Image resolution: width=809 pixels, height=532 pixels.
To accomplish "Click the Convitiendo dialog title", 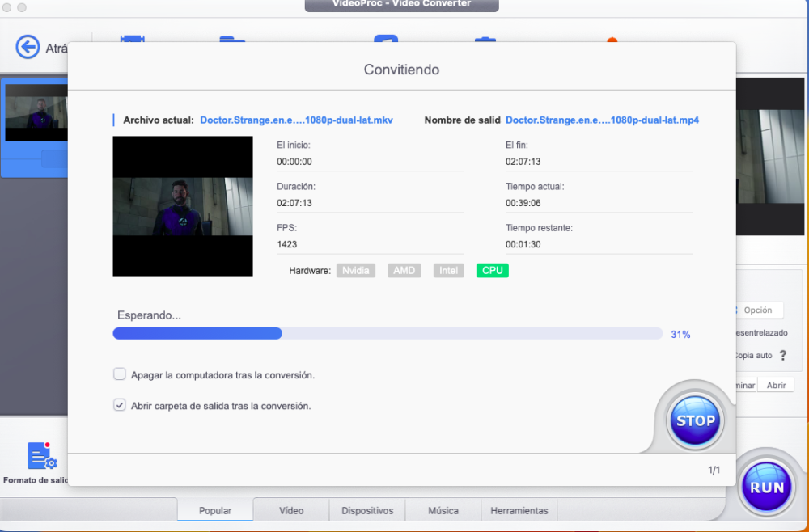I will (401, 70).
